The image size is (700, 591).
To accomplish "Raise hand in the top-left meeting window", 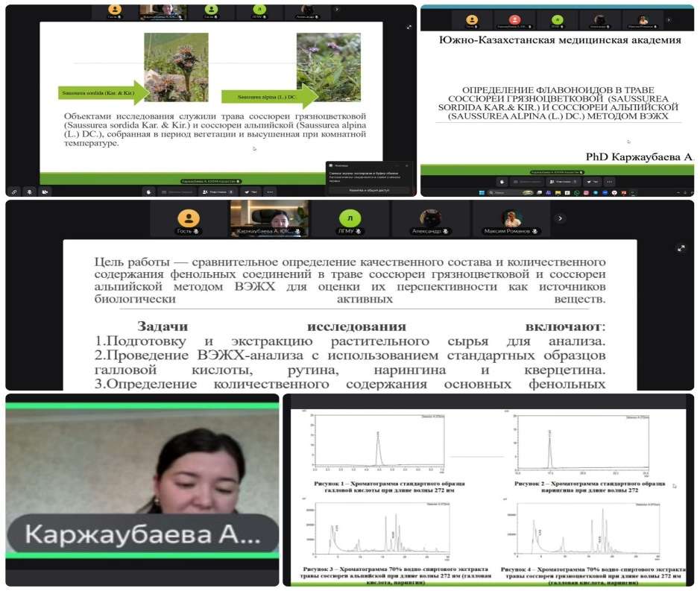I will 148,191.
